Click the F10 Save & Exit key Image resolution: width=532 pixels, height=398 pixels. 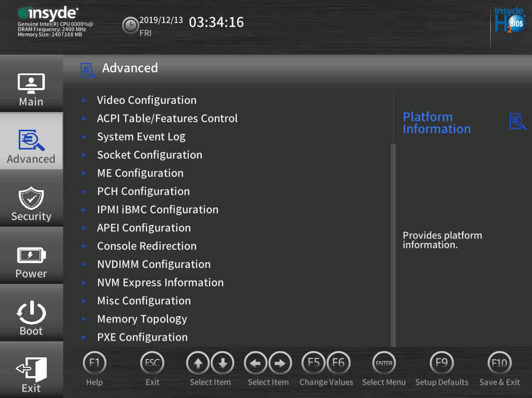500,363
